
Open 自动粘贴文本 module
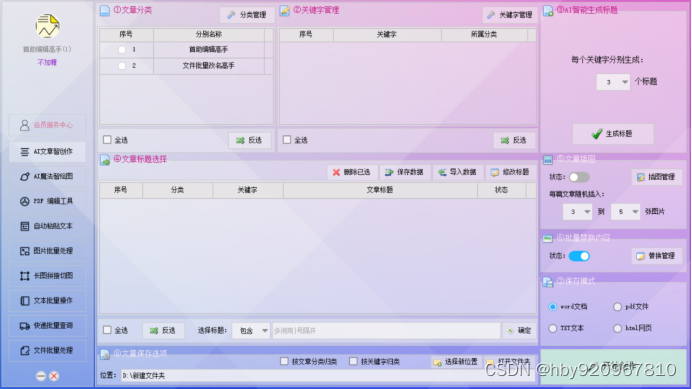click(47, 226)
